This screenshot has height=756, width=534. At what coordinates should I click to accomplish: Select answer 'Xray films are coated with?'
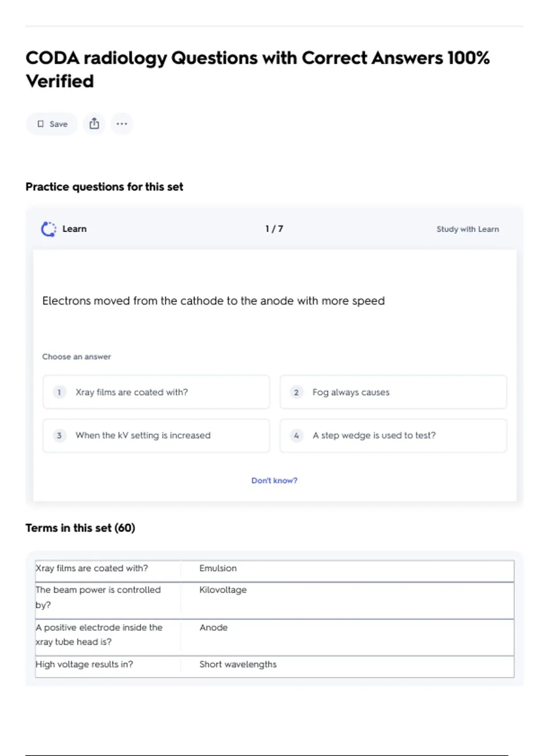tap(156, 392)
